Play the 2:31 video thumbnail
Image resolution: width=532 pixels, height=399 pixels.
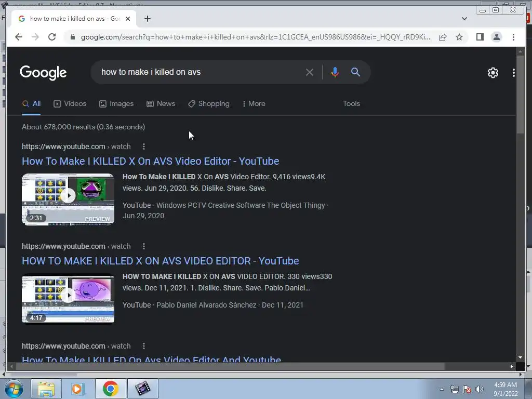click(68, 199)
